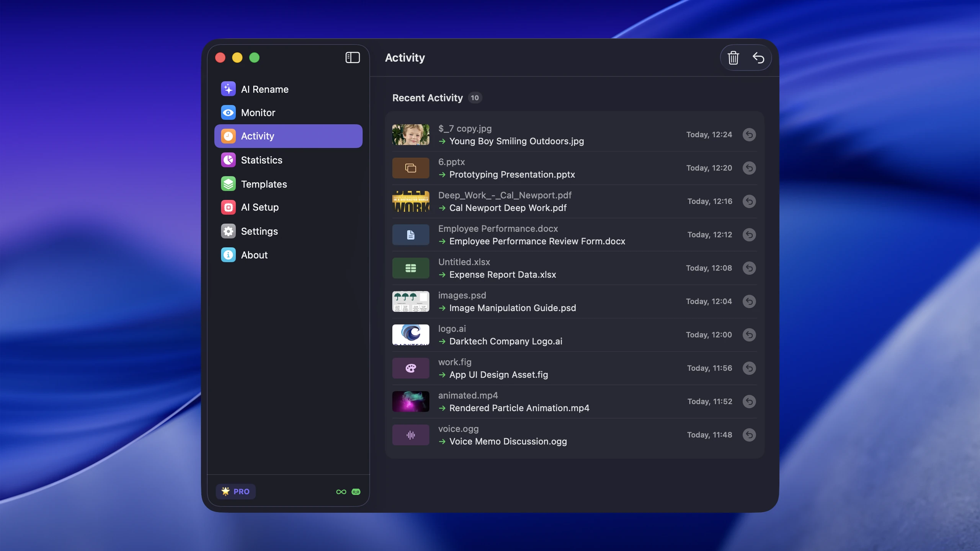Image resolution: width=980 pixels, height=551 pixels.
Task: Open the Monitor section
Action: (x=288, y=112)
